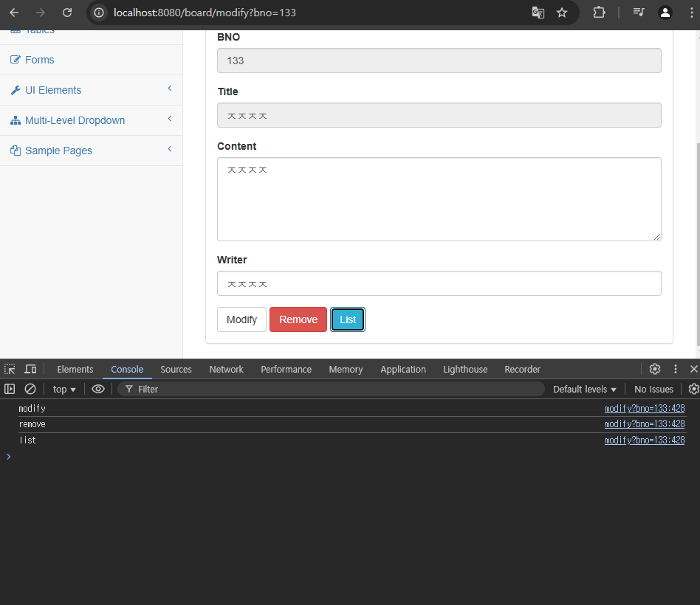Reload the page with the refresh icon
700x605 pixels.
(67, 13)
